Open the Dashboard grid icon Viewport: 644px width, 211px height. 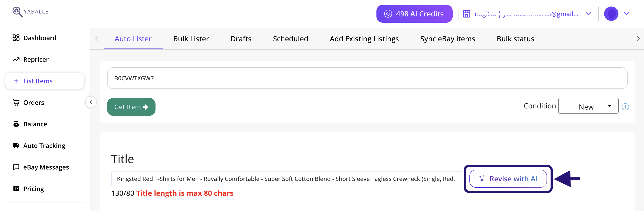(x=16, y=38)
